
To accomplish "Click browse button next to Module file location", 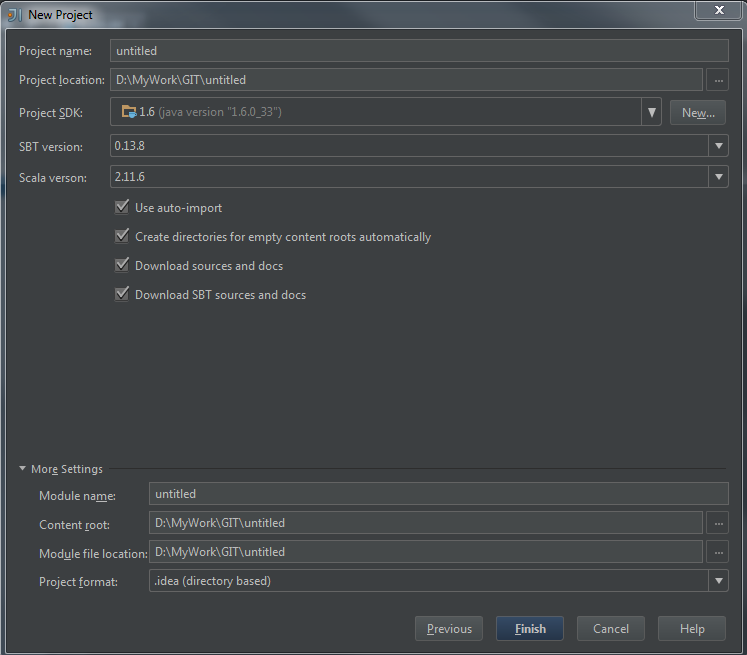I will [x=717, y=551].
